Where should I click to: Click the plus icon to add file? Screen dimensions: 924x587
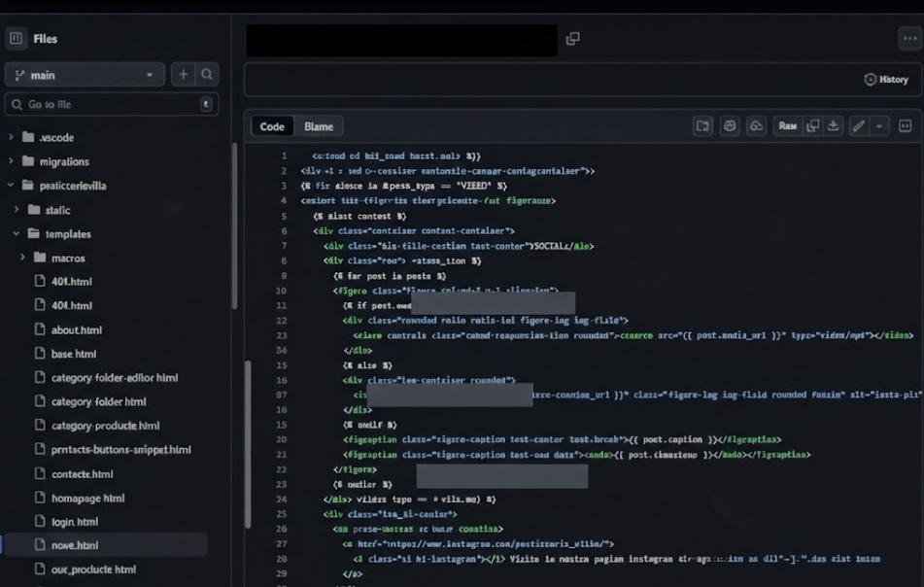(183, 75)
